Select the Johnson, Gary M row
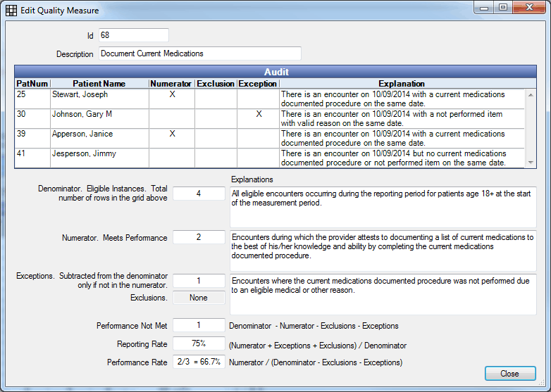551x392 pixels. (99, 114)
